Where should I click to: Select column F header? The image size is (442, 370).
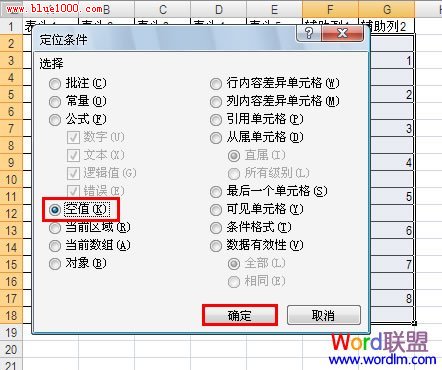coord(330,9)
